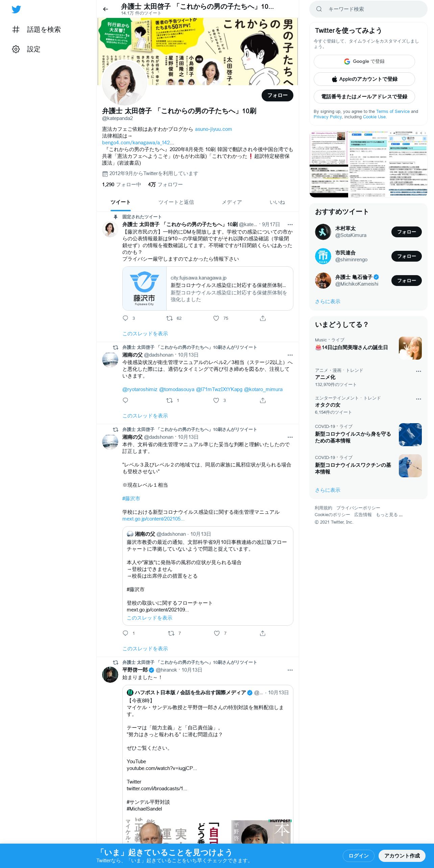
Task: Open youtube.com/watch link in quoted tweet
Action: click(x=162, y=768)
